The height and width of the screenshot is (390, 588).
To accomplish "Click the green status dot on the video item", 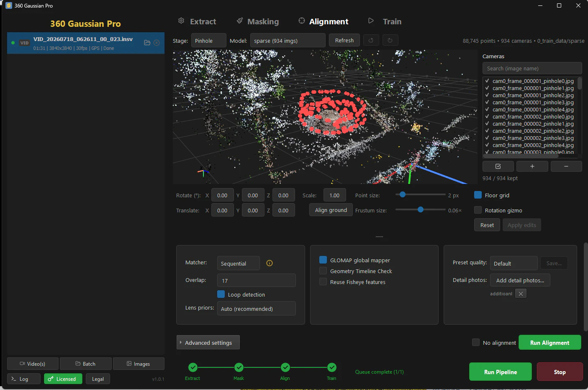I will tap(13, 43).
